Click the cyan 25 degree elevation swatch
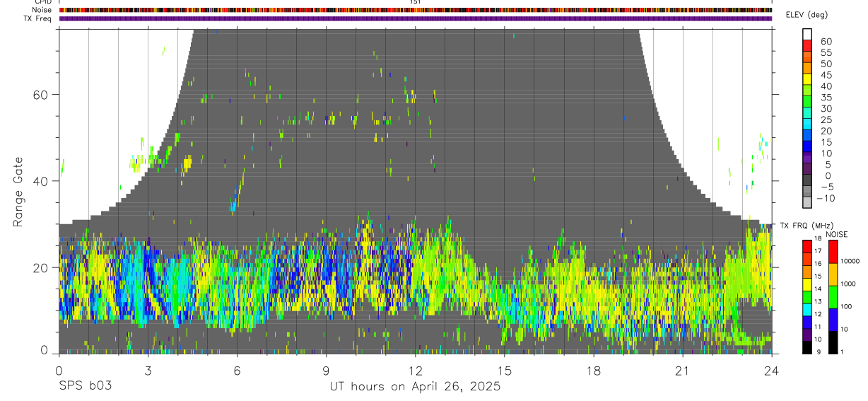The width and height of the screenshot is (868, 401). (x=807, y=123)
